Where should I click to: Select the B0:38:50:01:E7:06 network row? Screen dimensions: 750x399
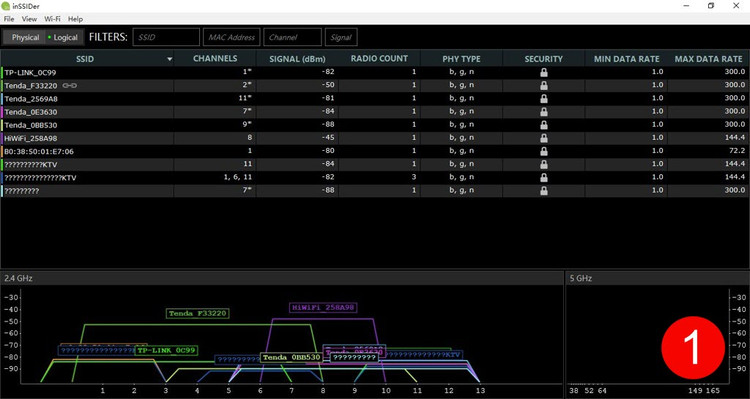point(375,151)
